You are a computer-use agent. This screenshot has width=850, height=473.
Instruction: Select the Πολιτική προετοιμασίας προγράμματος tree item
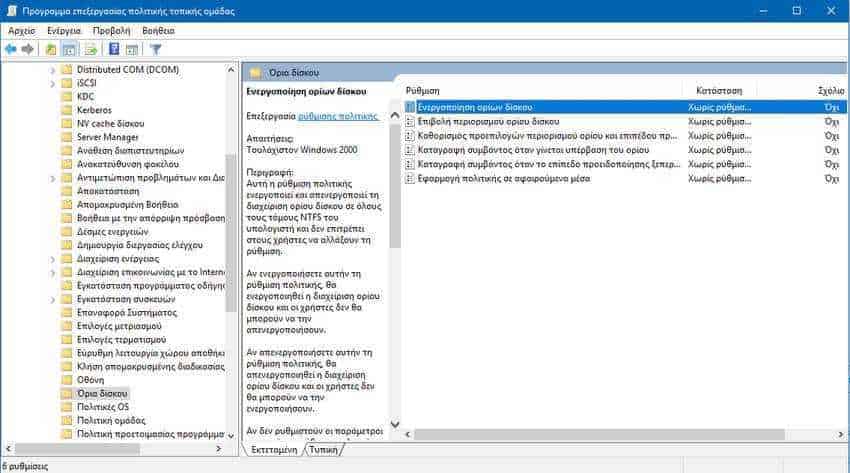150,434
